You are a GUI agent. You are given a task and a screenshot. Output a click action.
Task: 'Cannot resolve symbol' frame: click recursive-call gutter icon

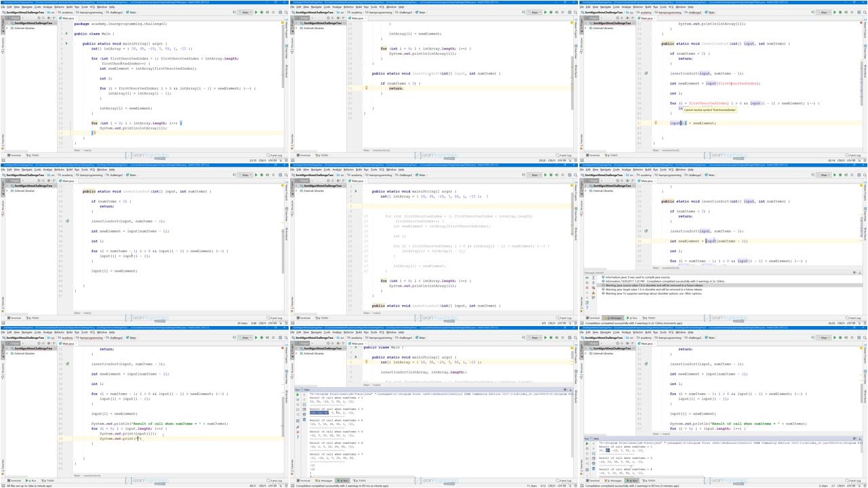[646, 73]
